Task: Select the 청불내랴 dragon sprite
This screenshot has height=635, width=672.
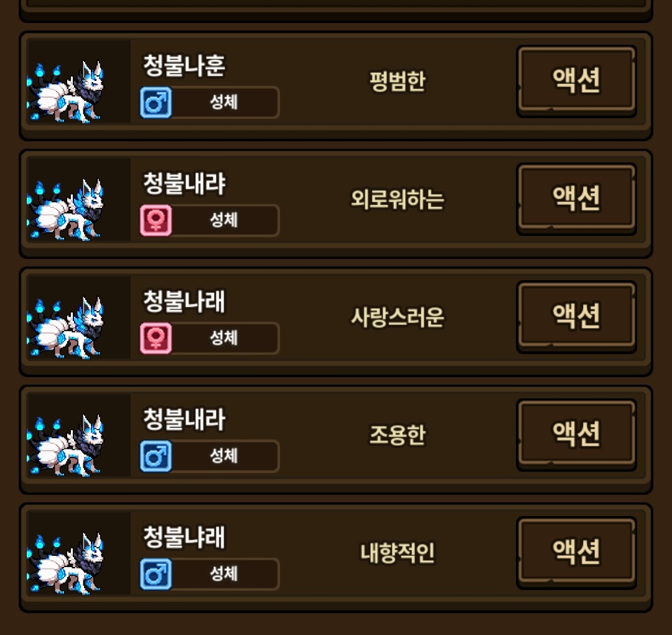Action: point(65,210)
